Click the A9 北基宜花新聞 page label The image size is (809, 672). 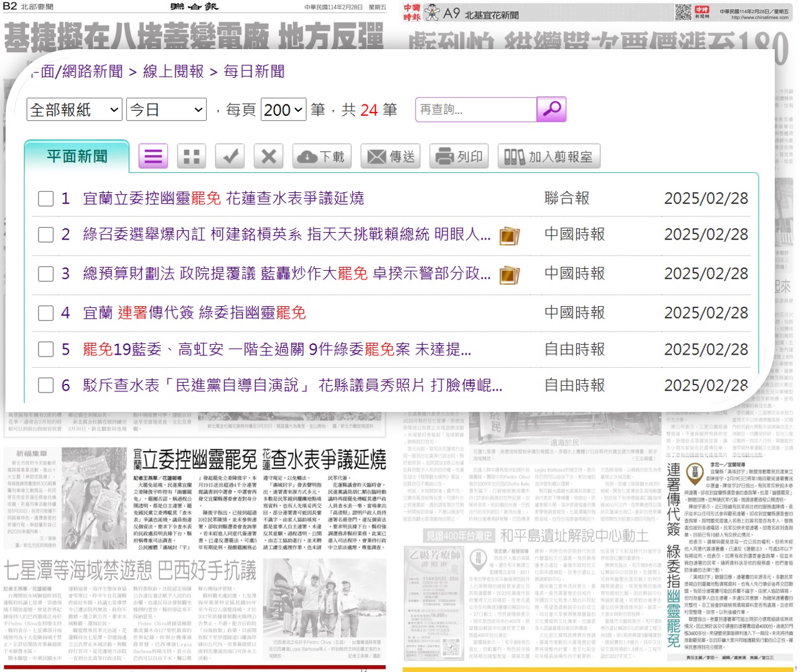pyautogui.click(x=480, y=13)
